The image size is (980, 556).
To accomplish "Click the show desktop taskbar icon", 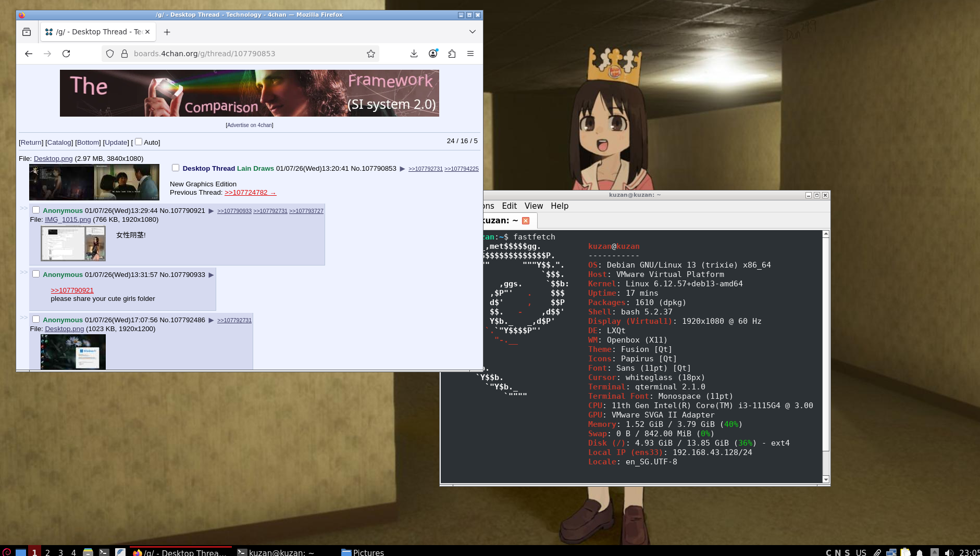I will pos(21,552).
